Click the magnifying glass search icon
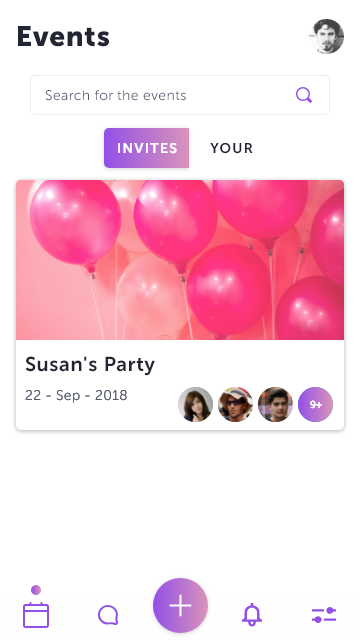This screenshot has height=640, width=360. pos(304,95)
